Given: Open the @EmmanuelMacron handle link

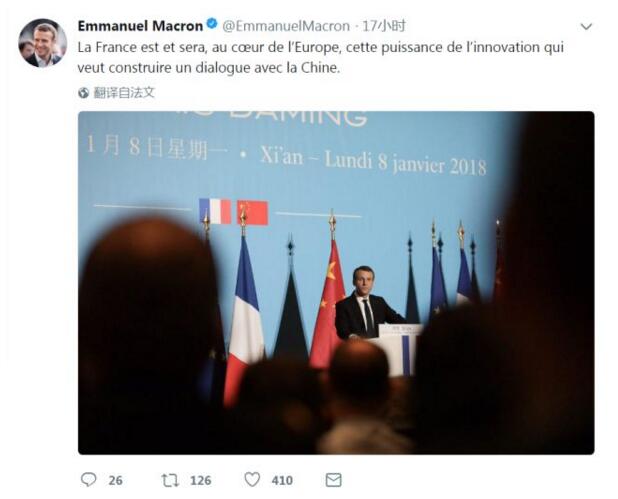Looking at the screenshot, I should [x=286, y=26].
